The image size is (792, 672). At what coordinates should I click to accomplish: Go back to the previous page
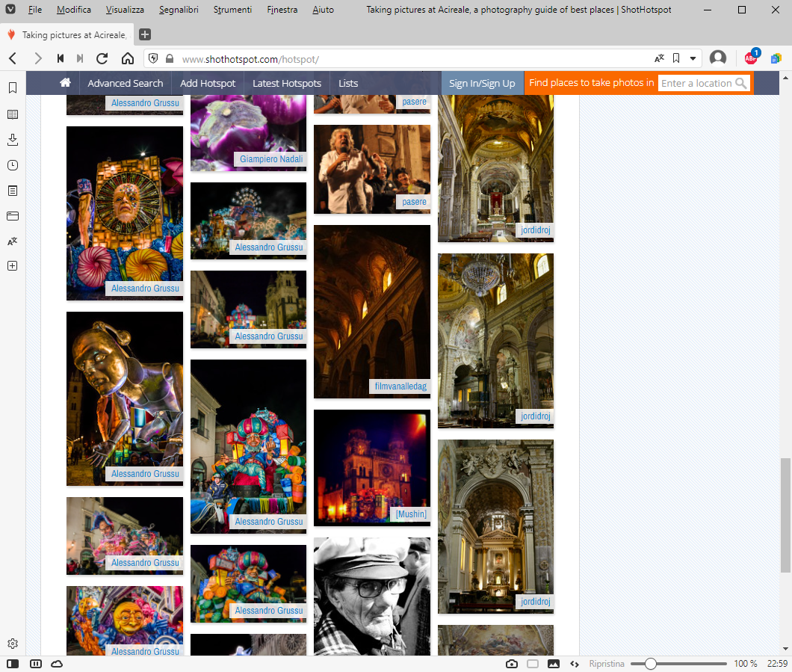pos(13,58)
